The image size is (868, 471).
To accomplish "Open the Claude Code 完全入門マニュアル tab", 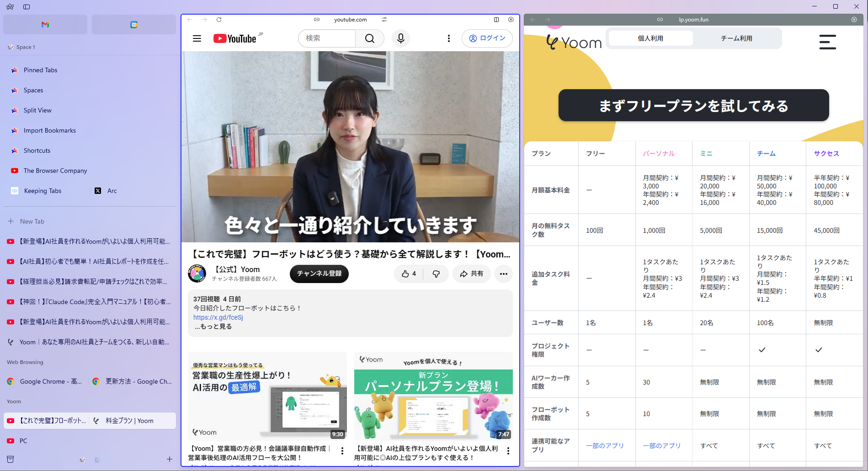I will 90,302.
